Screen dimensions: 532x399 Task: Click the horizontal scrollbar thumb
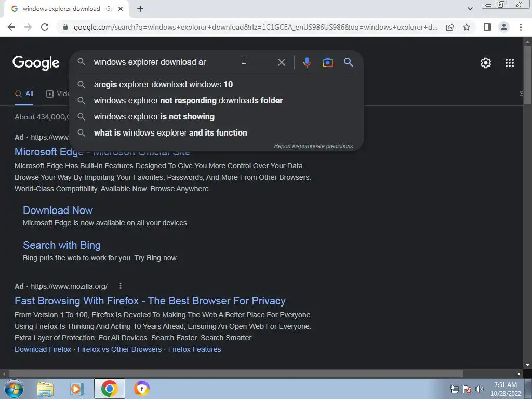pyautogui.click(x=235, y=374)
